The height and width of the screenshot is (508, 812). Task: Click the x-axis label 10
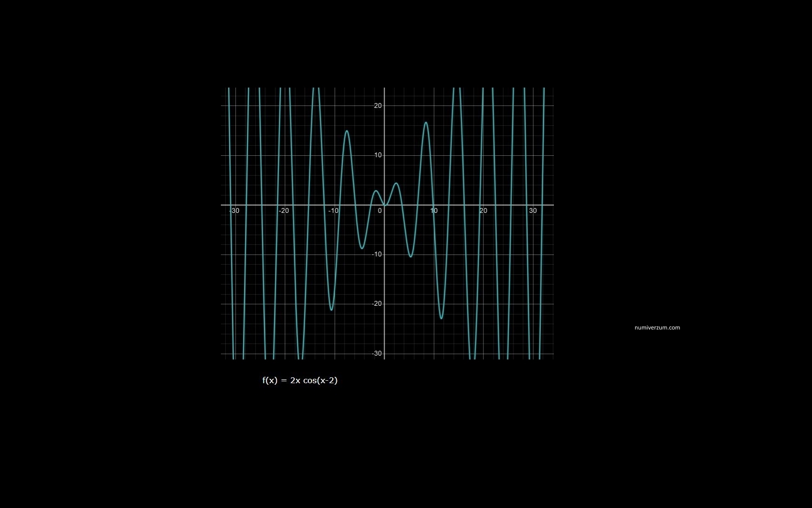434,210
